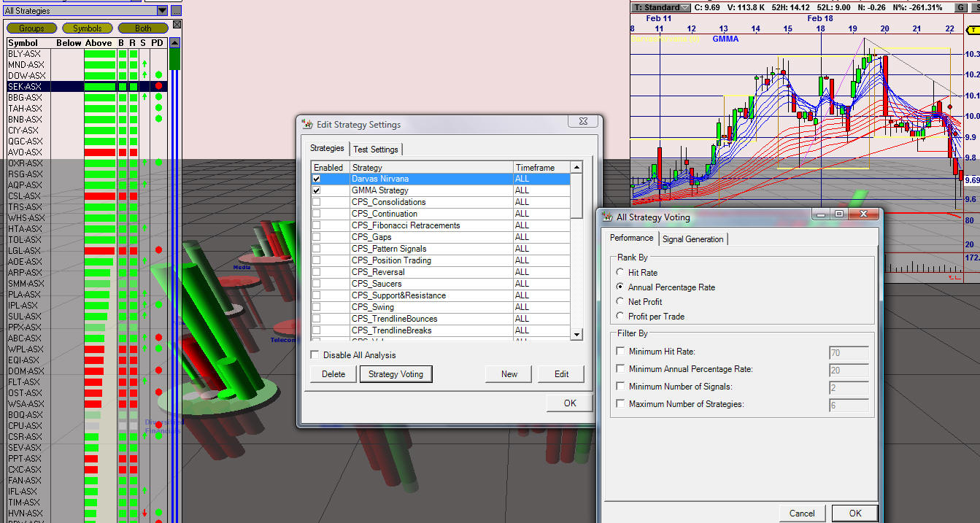980x523 pixels.
Task: Click the green S arrow for MND-ASX
Action: point(144,65)
